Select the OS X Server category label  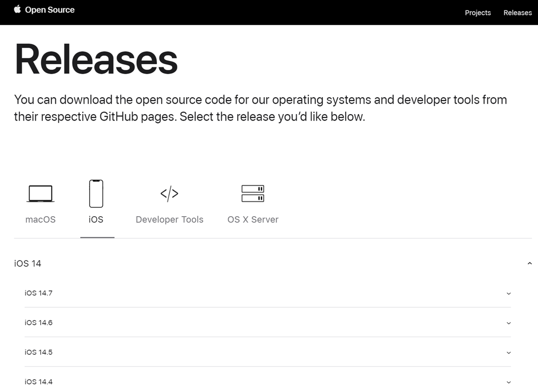(253, 219)
